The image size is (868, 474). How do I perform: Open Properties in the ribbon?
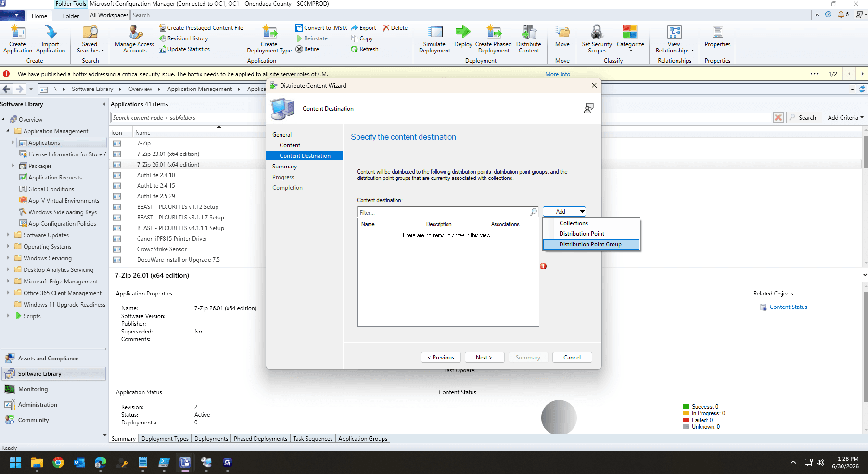click(x=717, y=37)
